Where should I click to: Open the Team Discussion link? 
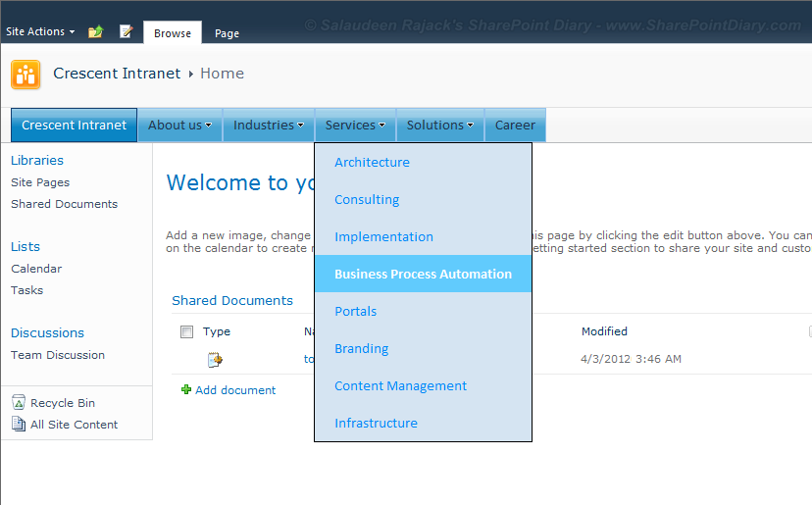tap(58, 355)
